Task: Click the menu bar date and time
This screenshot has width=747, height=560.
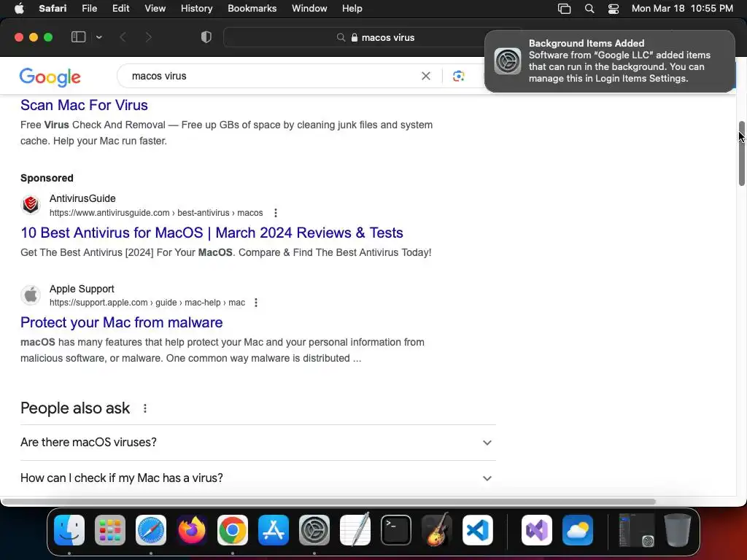Action: pos(682,9)
